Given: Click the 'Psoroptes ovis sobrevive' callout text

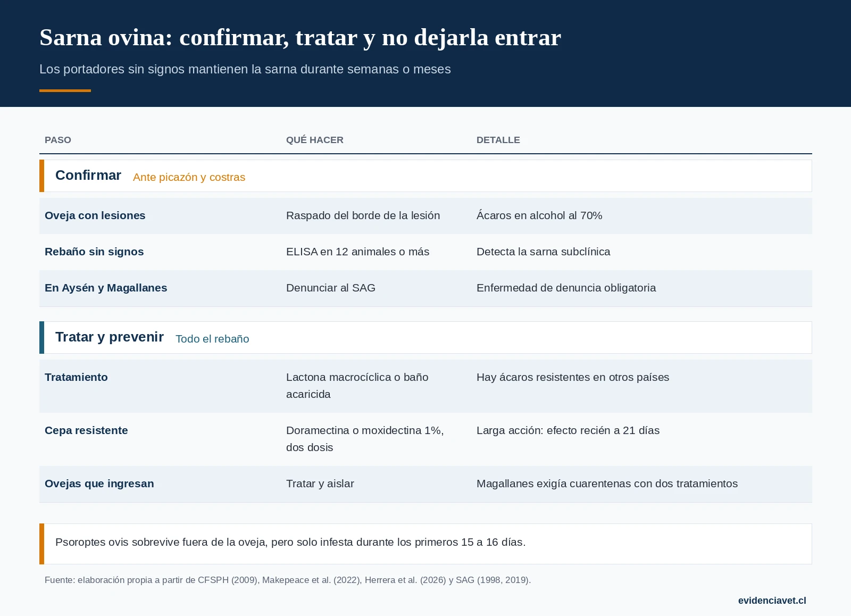Looking at the screenshot, I should point(290,542).
